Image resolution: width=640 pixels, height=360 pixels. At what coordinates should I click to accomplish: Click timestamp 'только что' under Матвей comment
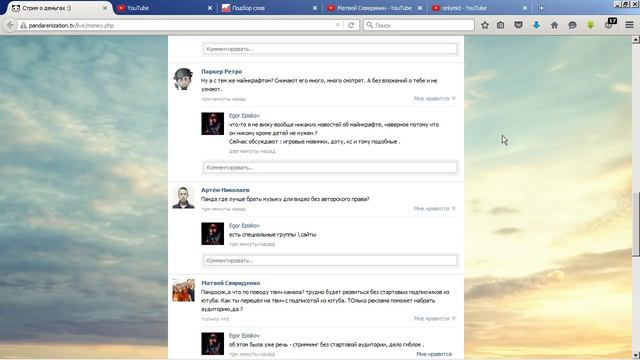pyautogui.click(x=215, y=319)
